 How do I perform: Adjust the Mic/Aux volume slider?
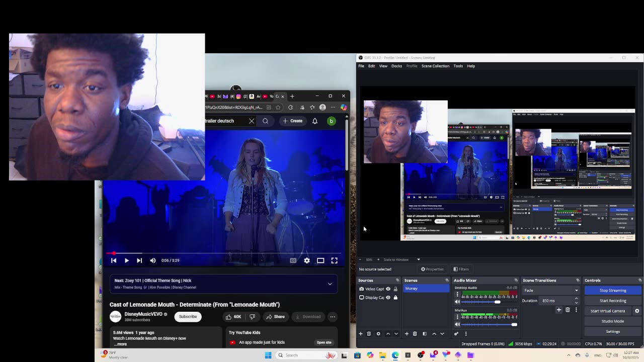click(490, 325)
